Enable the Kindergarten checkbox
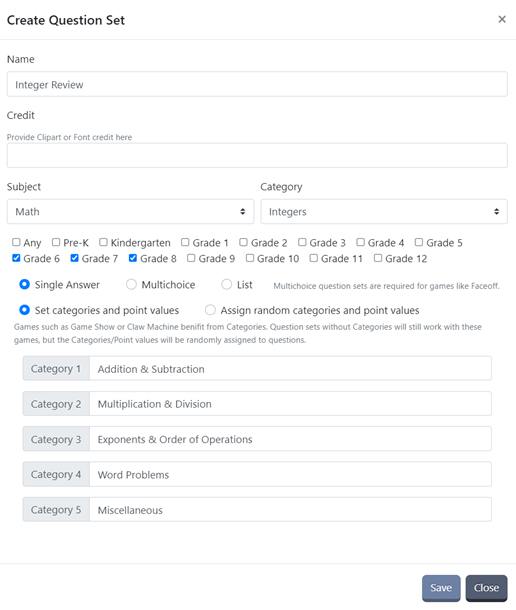 103,242
